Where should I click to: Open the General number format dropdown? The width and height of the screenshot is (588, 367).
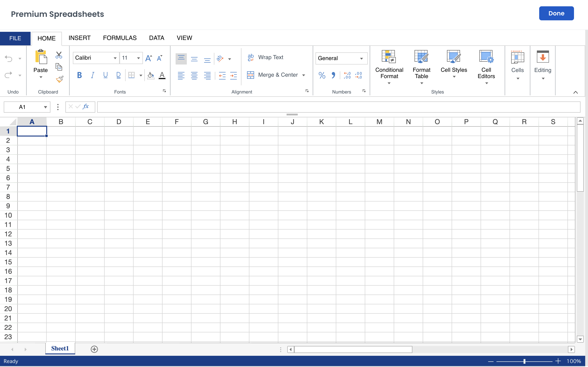coord(361,58)
